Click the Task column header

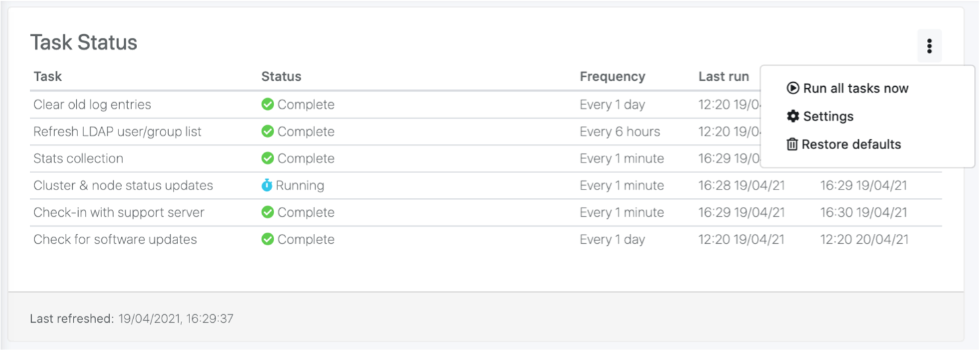48,76
